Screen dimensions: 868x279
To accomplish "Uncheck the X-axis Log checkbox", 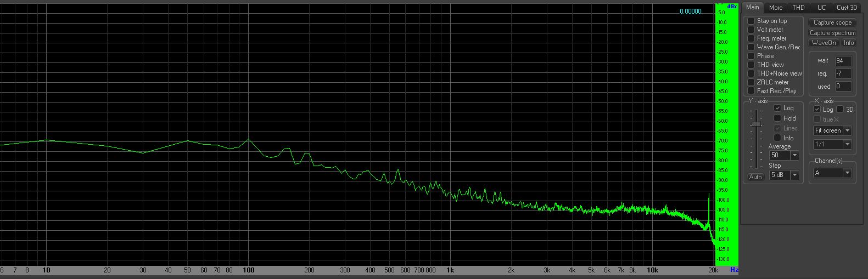I will coord(817,110).
